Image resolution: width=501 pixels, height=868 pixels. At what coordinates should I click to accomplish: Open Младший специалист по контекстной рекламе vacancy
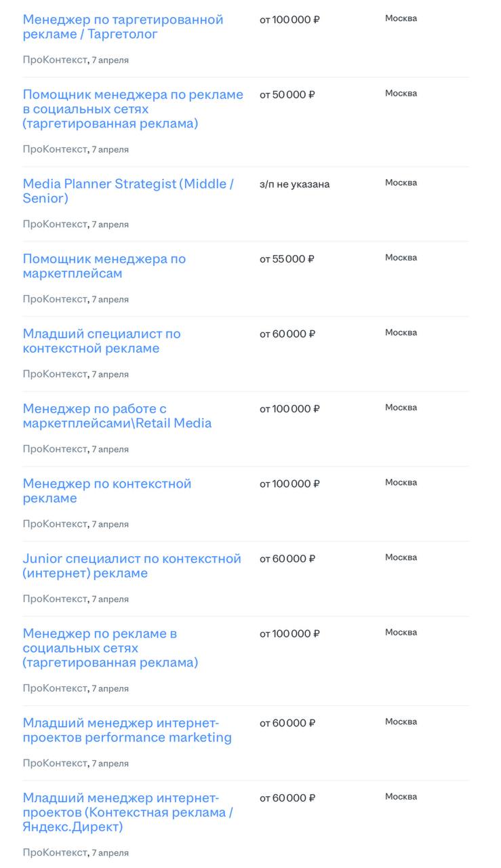tap(102, 341)
